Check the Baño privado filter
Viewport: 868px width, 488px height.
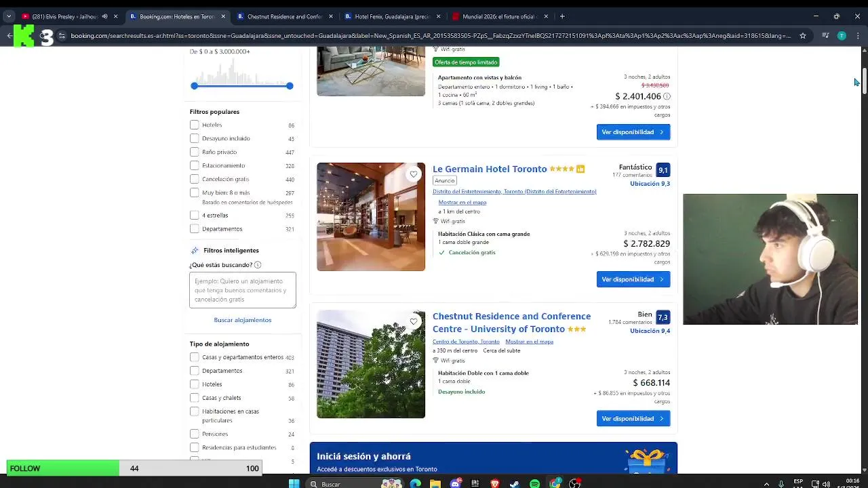(195, 152)
